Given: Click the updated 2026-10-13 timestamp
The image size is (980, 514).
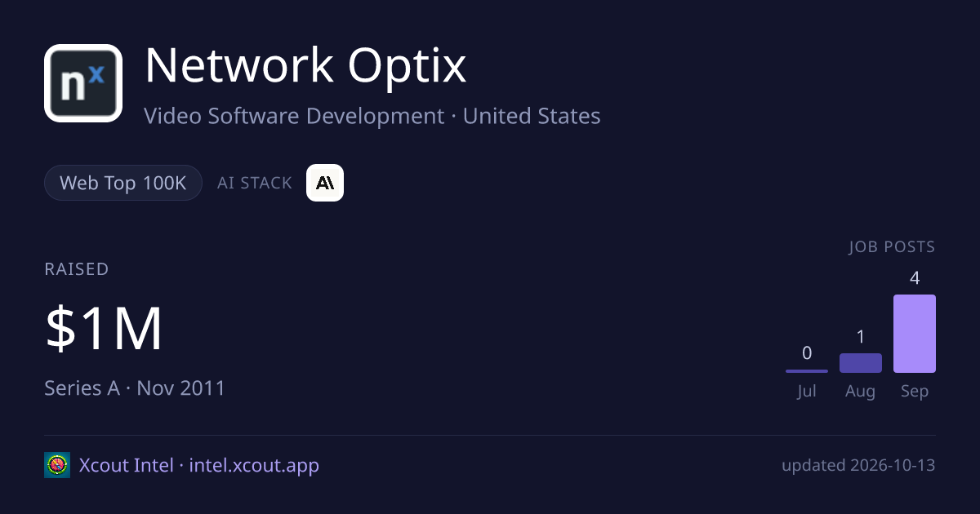Looking at the screenshot, I should point(858,465).
